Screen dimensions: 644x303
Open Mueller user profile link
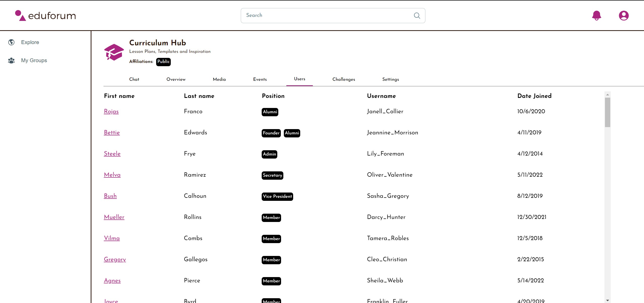point(114,217)
